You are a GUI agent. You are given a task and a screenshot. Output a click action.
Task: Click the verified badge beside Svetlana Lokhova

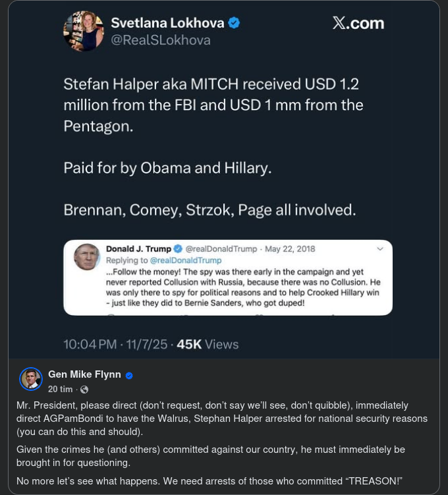coord(234,23)
